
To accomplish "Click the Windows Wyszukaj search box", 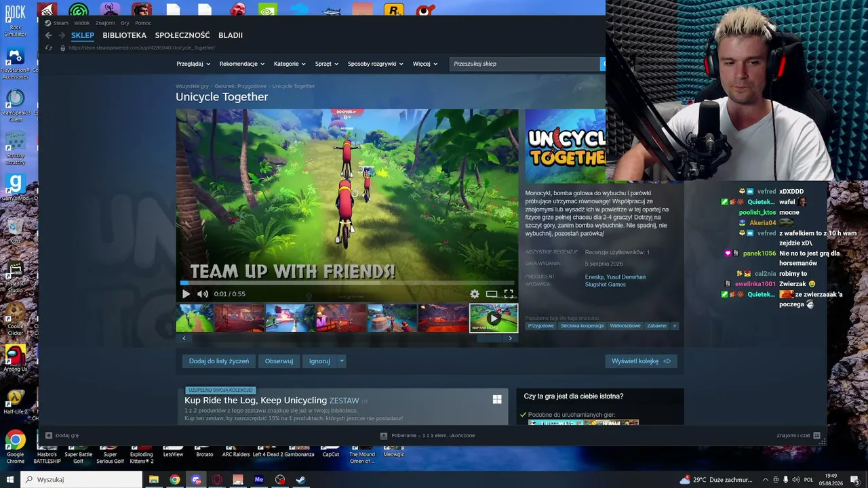I will pyautogui.click(x=81, y=480).
